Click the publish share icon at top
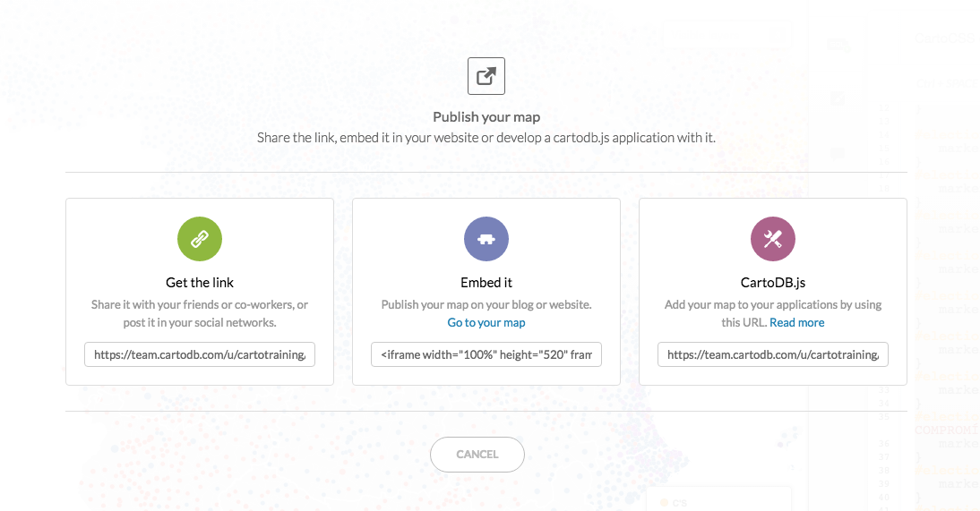This screenshot has width=980, height=511. (486, 76)
